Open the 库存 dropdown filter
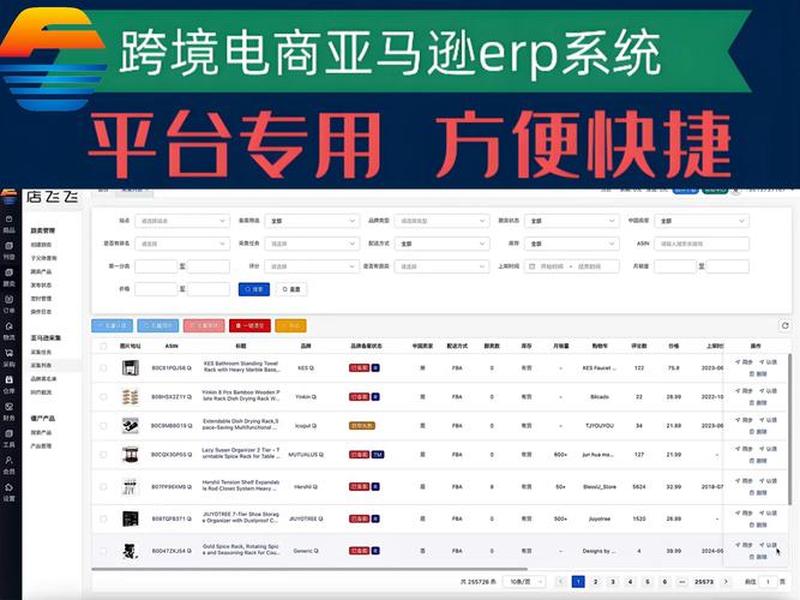 pyautogui.click(x=572, y=244)
